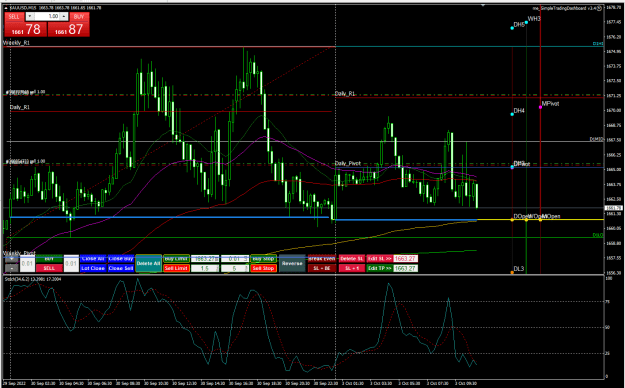Click the chart shift triangle marker at the top
The height and width of the screenshot is (388, 625).
(483, 6)
